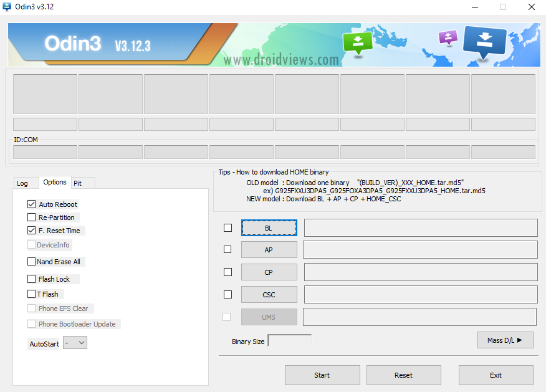The height and width of the screenshot is (392, 546).
Task: Click the green download icon in banner
Action: (357, 43)
